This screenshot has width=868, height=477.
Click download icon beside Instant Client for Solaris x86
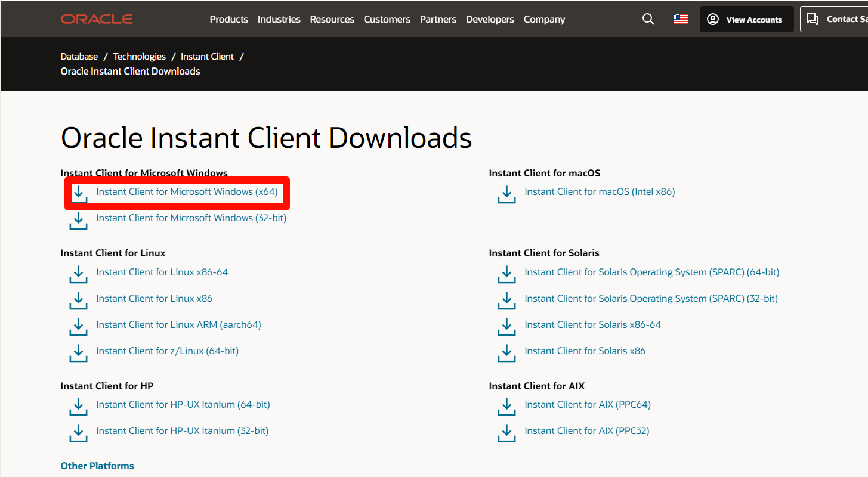tap(506, 352)
